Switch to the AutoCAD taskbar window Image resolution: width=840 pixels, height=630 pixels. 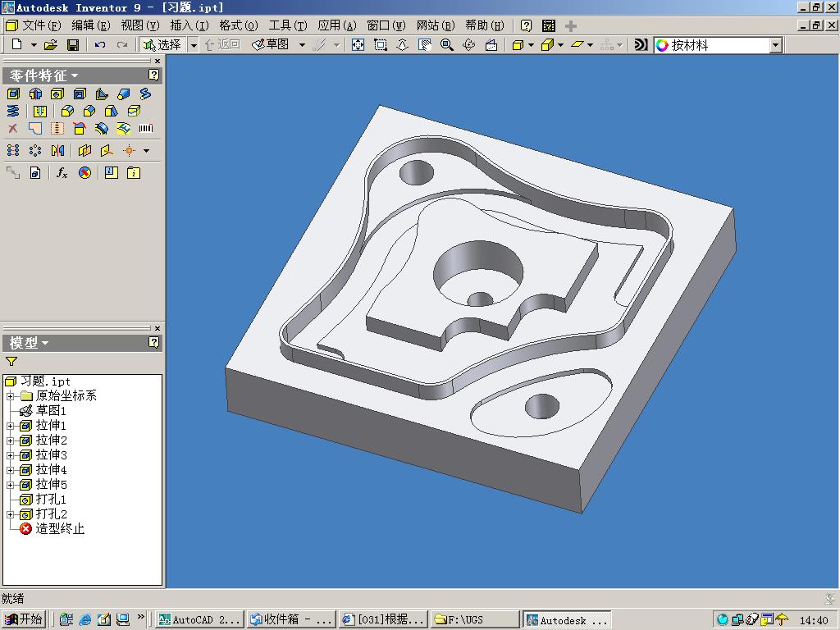coord(199,619)
